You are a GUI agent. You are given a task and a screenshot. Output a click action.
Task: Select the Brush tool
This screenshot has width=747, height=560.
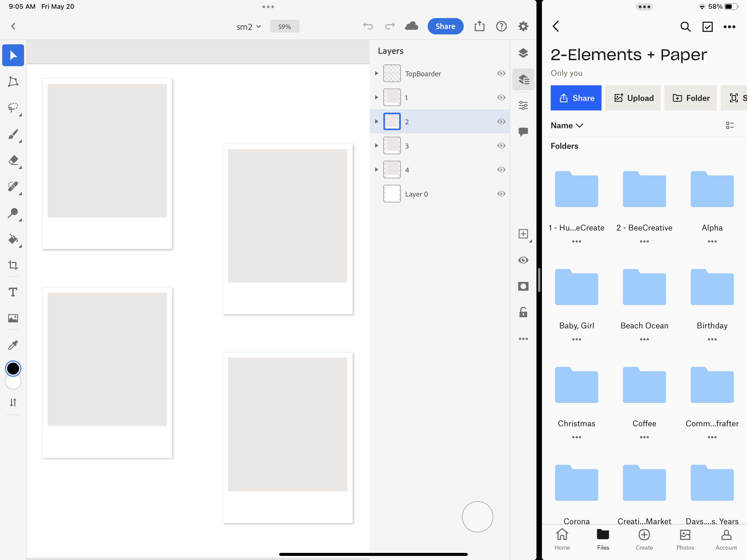coord(13,134)
